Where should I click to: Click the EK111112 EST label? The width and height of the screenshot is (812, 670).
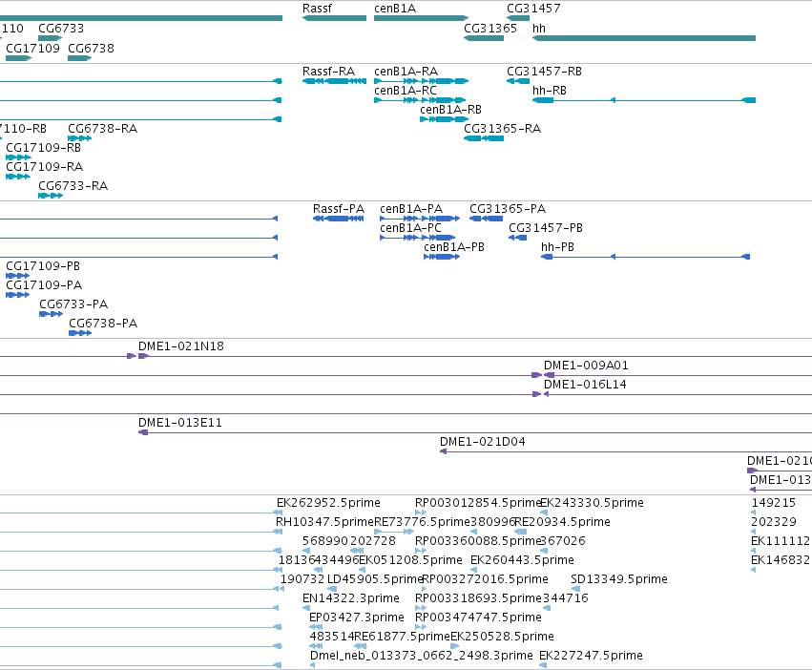781,541
